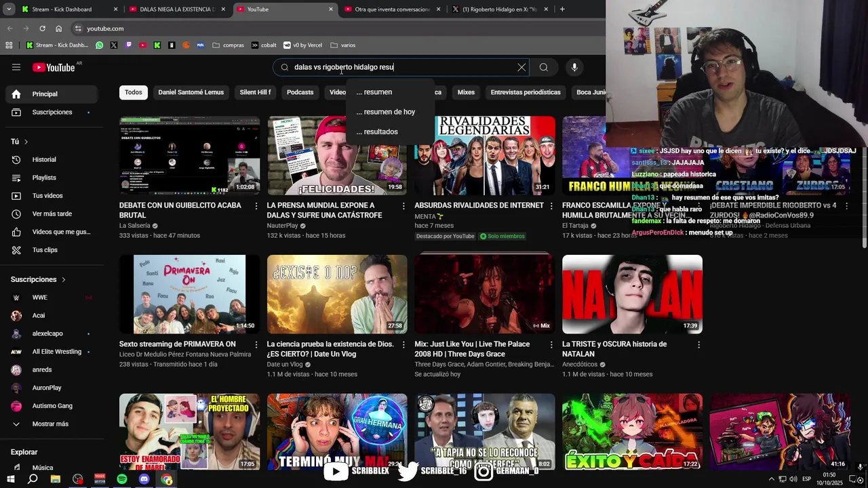The height and width of the screenshot is (488, 868).
Task: Open the new tab plus button
Action: [x=562, y=9]
